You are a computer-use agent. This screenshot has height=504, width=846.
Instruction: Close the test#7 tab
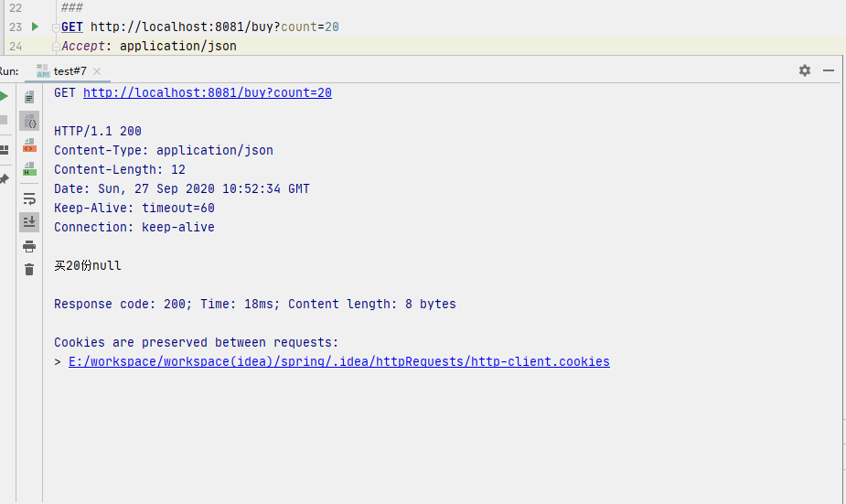97,71
